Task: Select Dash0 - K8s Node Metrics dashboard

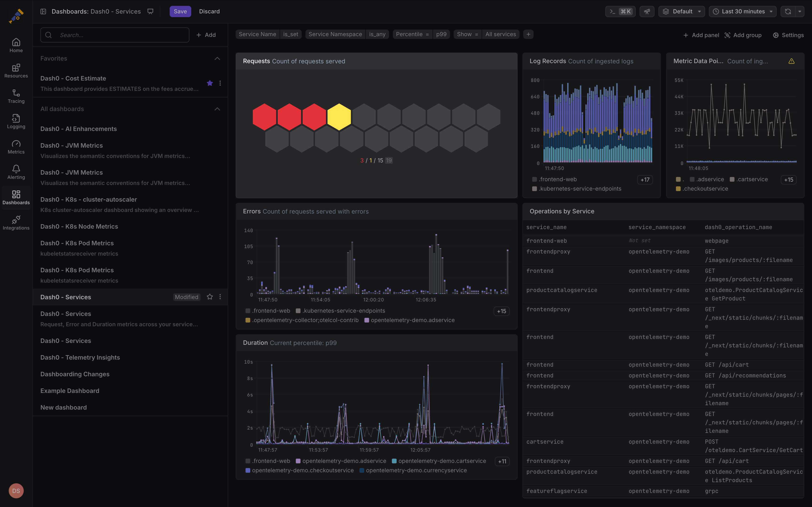Action: tap(79, 226)
